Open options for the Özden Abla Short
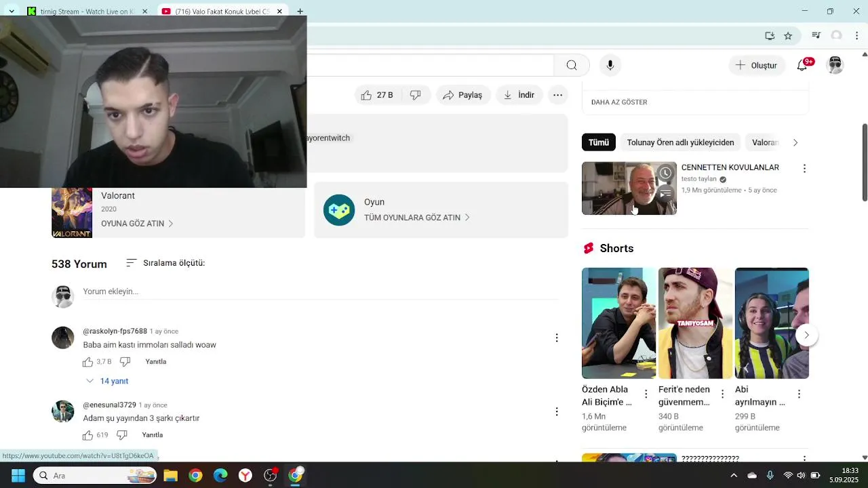Viewport: 868px width, 488px height. 646,394
